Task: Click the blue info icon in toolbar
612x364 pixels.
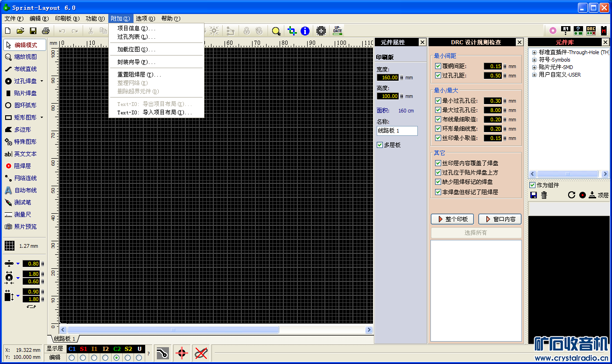Action: pyautogui.click(x=305, y=31)
